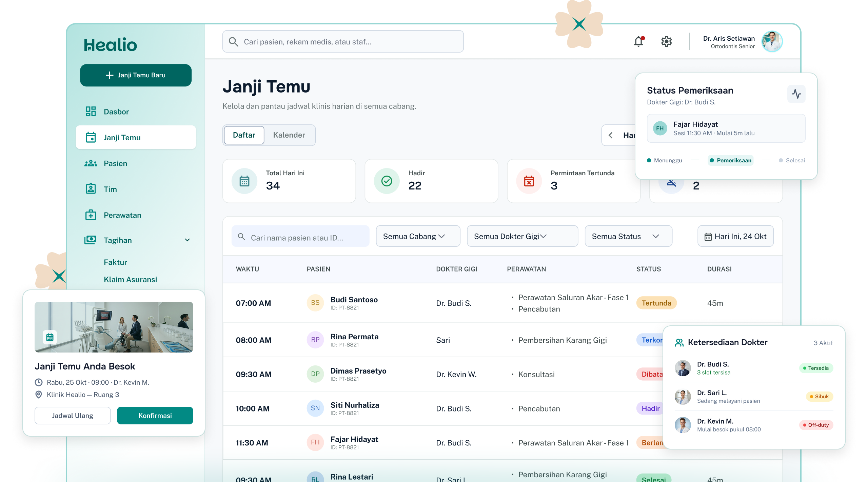
Task: Click the BS avatar of Budi Santoso
Action: [315, 303]
